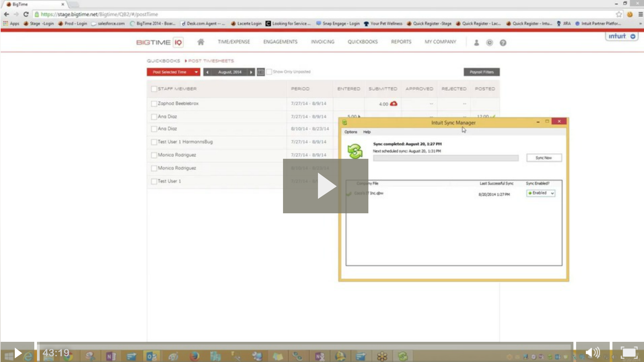Check the Zaphod Beeblebrox row checkbox
Image resolution: width=644 pixels, height=362 pixels.
pos(154,104)
